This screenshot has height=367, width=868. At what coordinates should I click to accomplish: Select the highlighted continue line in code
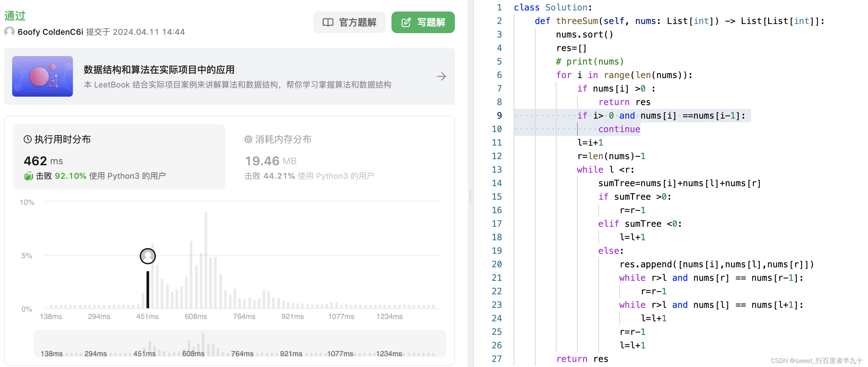(619, 129)
